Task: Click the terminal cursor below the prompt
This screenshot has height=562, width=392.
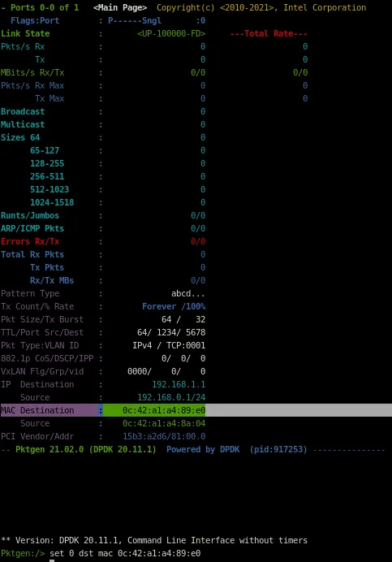Action: 52,560
